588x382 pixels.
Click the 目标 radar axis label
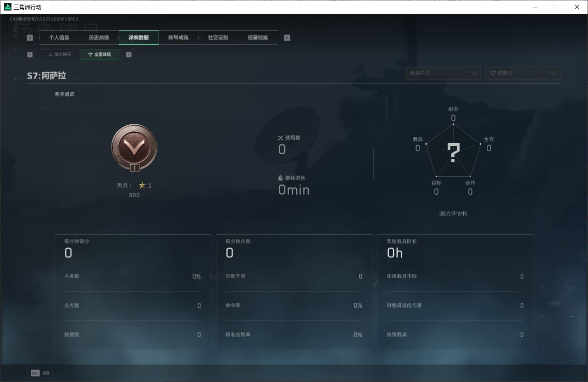[x=436, y=183]
